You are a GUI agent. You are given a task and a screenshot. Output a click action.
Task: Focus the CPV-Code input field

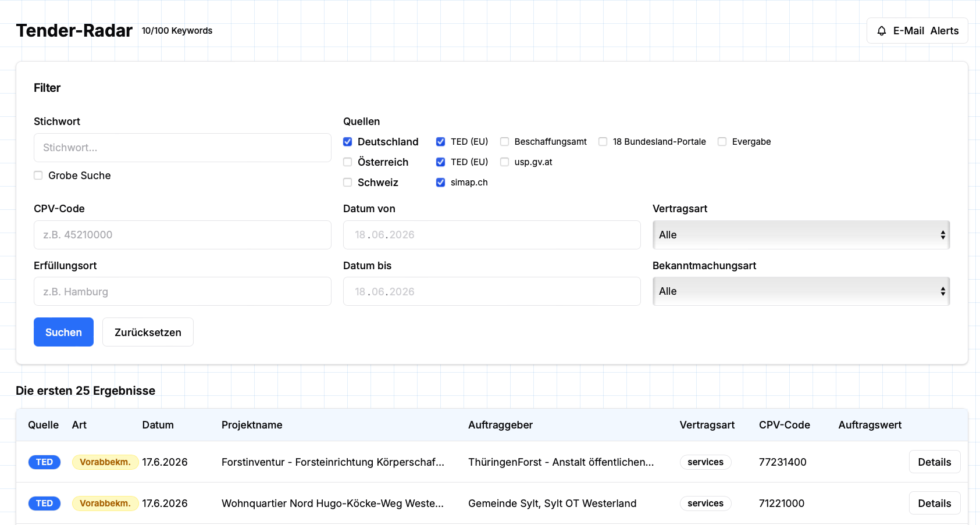coord(183,235)
